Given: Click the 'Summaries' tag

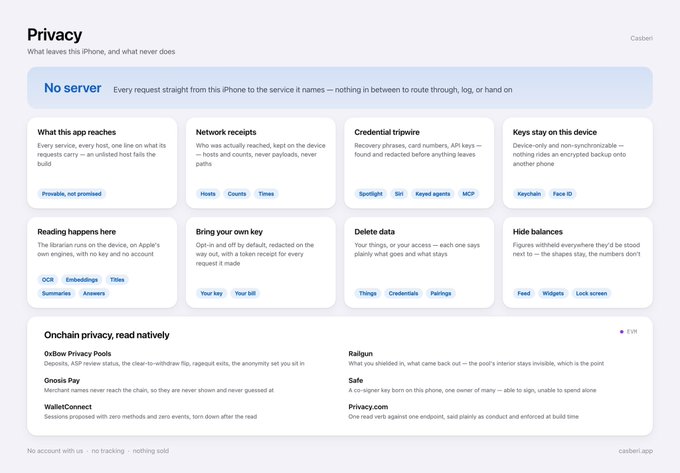Looking at the screenshot, I should (x=56, y=294).
